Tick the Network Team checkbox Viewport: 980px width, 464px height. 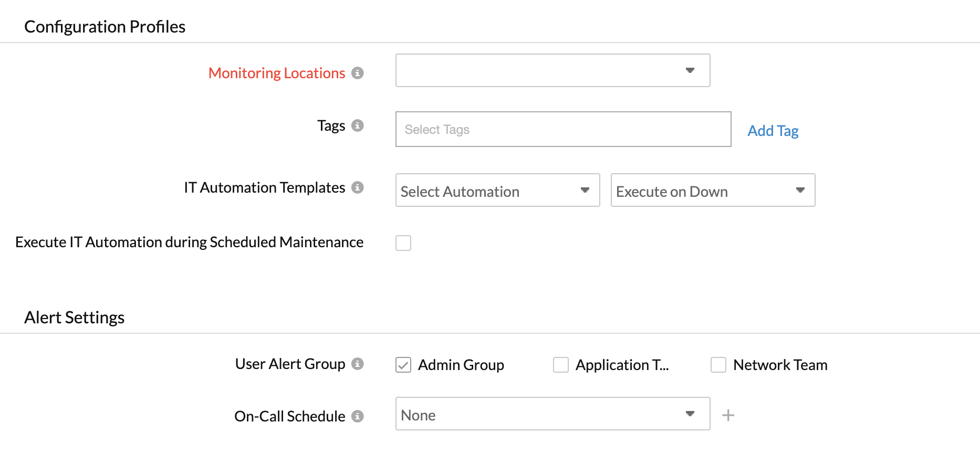[718, 365]
